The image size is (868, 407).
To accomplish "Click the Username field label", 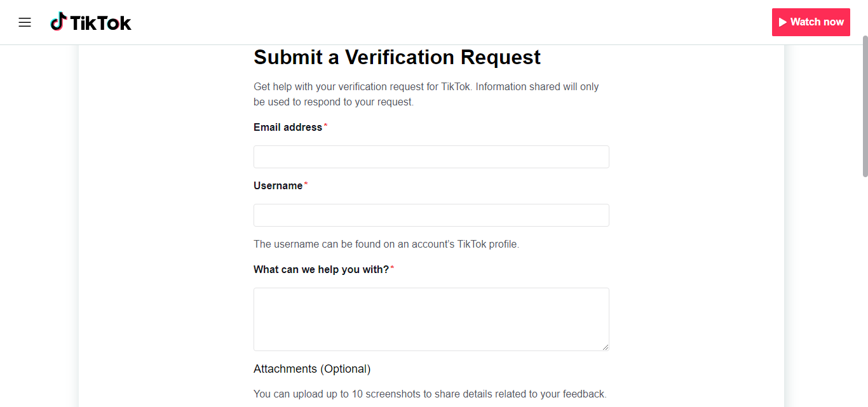I will pos(278,185).
